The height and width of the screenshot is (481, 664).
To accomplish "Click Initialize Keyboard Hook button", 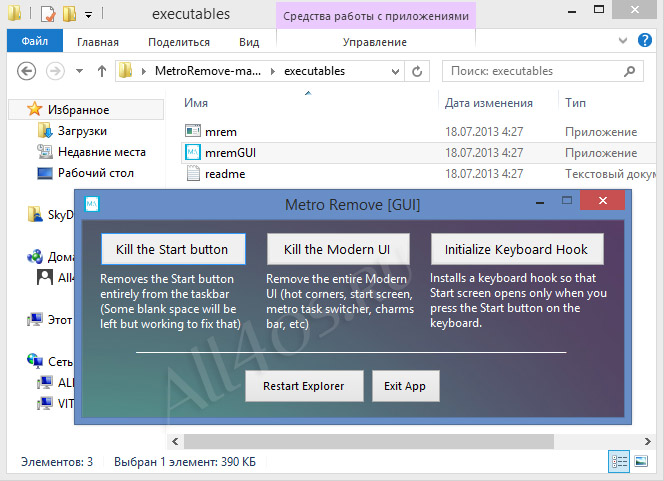I will point(517,249).
